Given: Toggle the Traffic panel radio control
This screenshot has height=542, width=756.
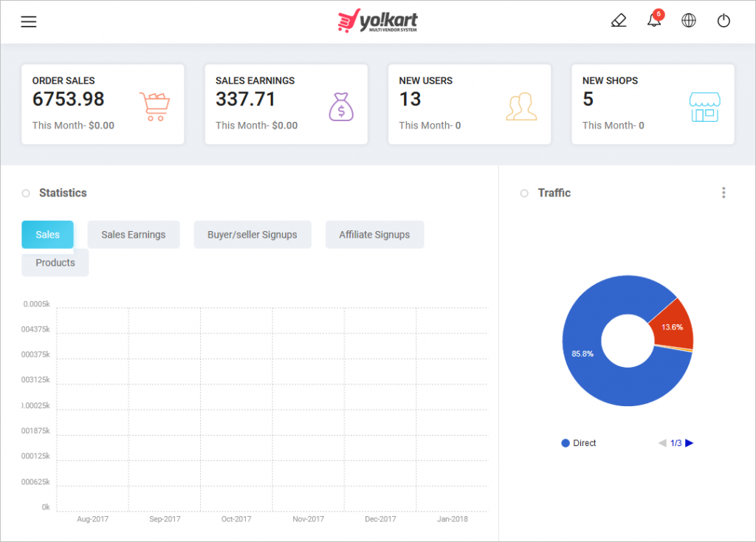Looking at the screenshot, I should (x=525, y=193).
